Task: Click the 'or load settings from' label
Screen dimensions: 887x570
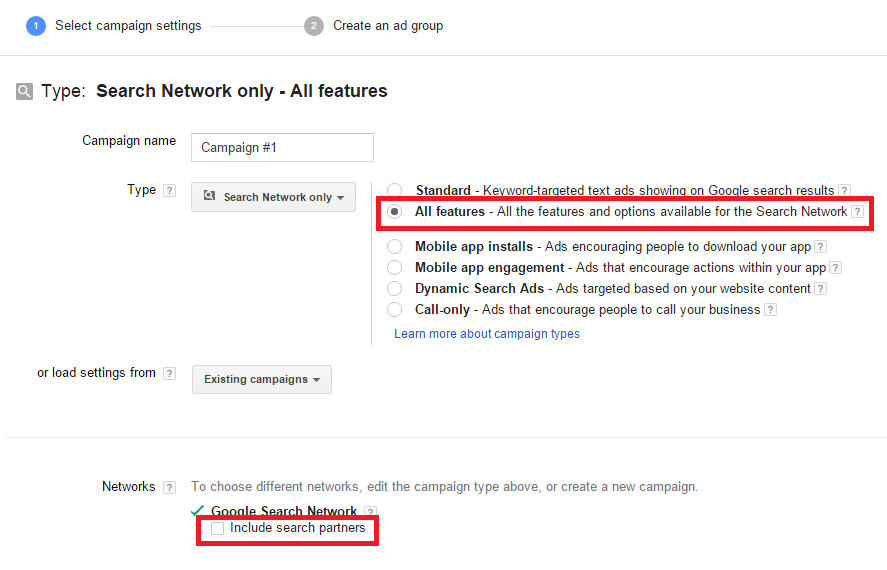Action: pos(96,373)
